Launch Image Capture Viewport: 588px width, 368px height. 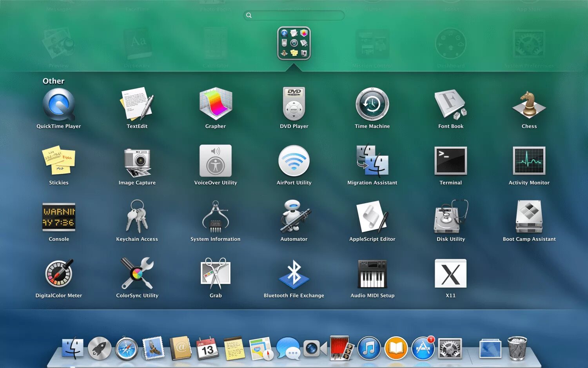tap(137, 162)
